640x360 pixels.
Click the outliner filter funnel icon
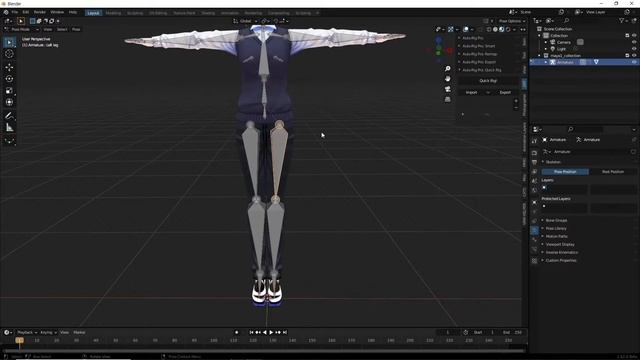pos(622,21)
